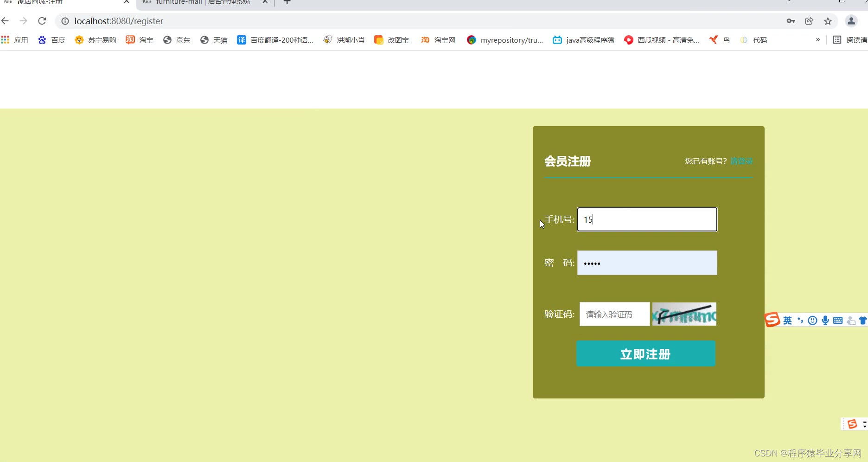Toggle Sogou punctuation mode
The width and height of the screenshot is (868, 462).
tap(800, 321)
